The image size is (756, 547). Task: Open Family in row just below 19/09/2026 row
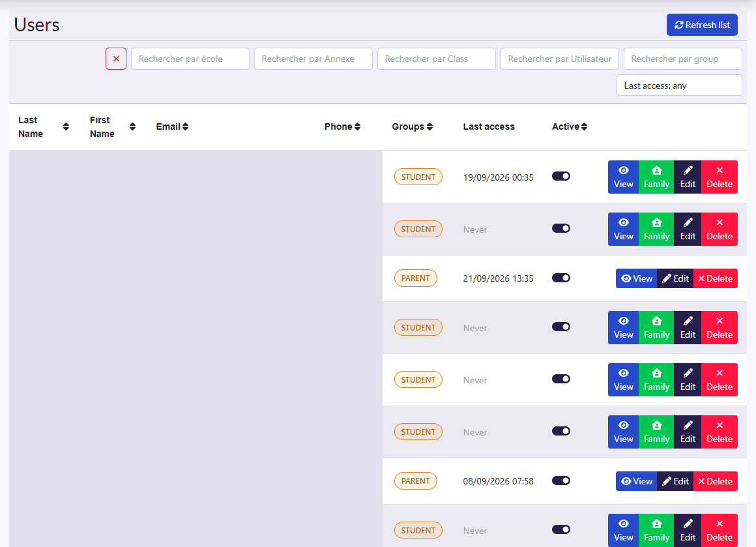pyautogui.click(x=656, y=229)
